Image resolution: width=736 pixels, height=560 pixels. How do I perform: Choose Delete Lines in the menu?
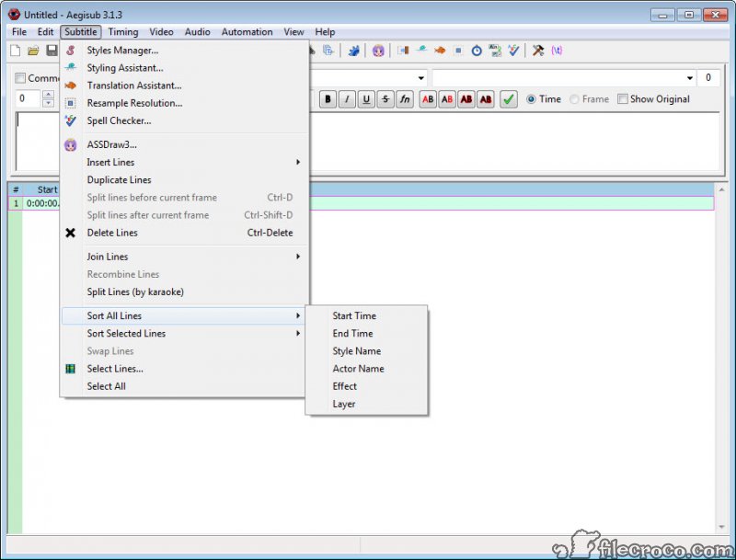[182, 233]
